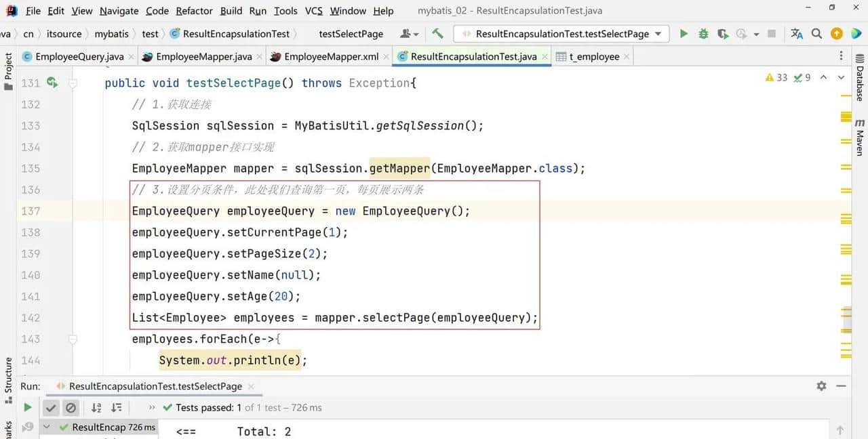This screenshot has width=868, height=439.
Task: Open the Database side panel
Action: click(860, 83)
